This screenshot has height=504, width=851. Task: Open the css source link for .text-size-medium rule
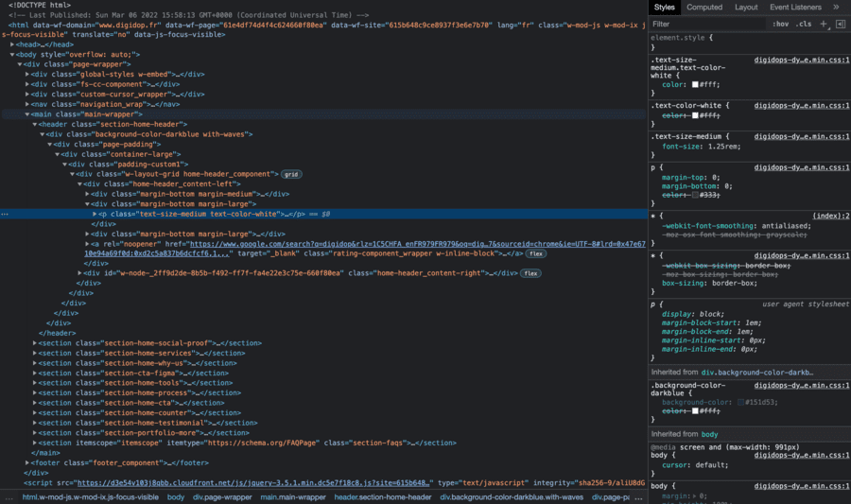click(x=802, y=137)
